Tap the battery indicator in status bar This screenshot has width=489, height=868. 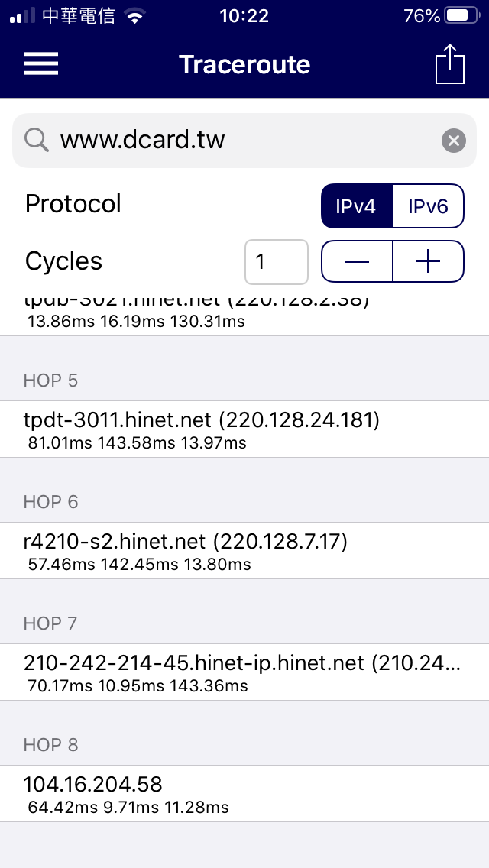tap(463, 15)
